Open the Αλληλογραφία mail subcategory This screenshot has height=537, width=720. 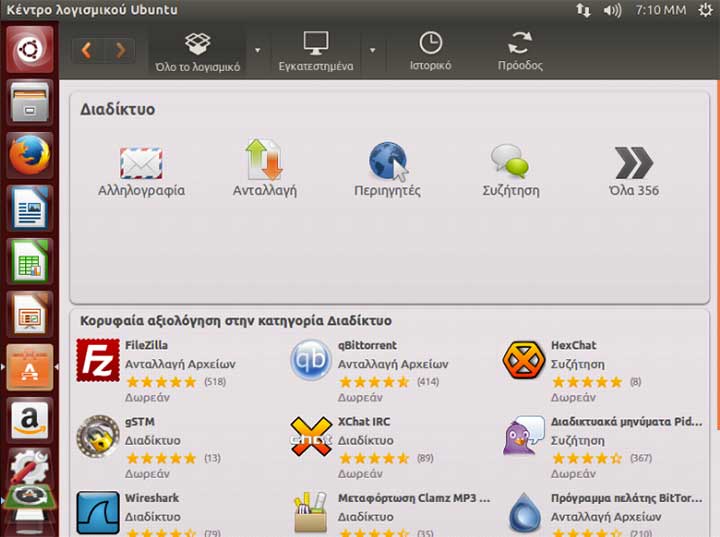click(x=141, y=171)
